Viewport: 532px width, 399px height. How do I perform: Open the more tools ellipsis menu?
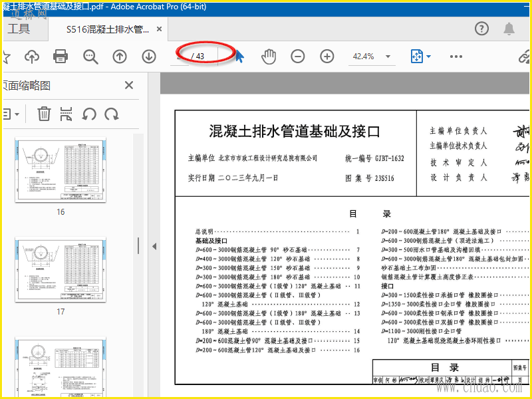pos(456,57)
